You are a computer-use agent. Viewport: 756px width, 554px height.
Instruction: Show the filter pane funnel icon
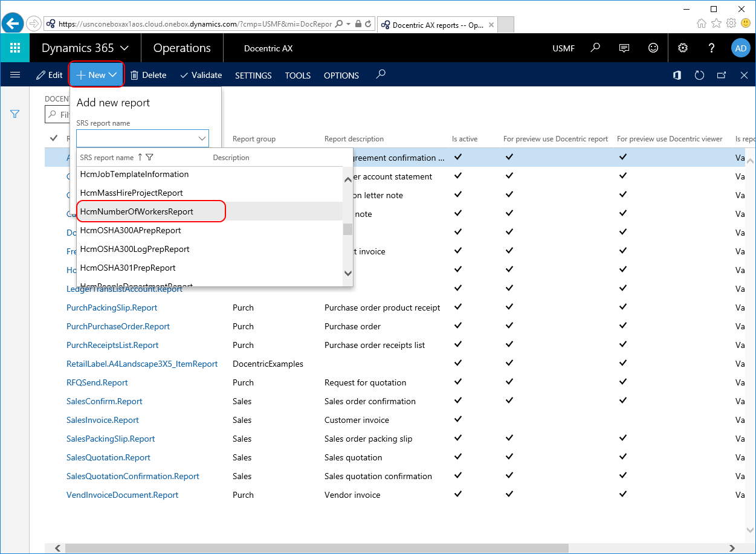pyautogui.click(x=15, y=114)
